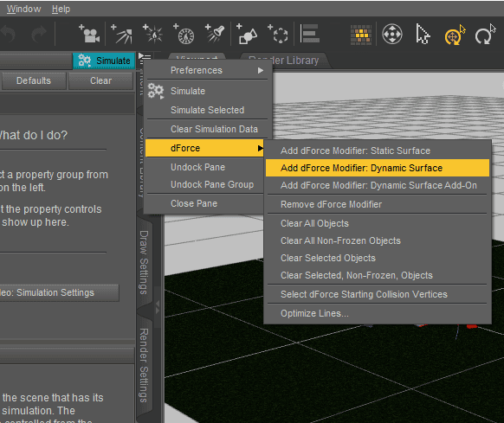The image size is (504, 423).
Task: Create a new null object
Action: (x=278, y=34)
